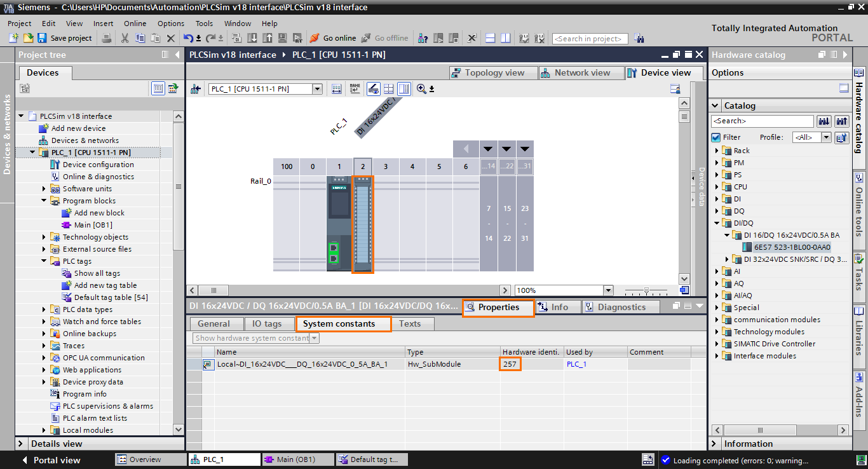
Task: Click the Paste icon in the toolbar
Action: click(x=156, y=38)
